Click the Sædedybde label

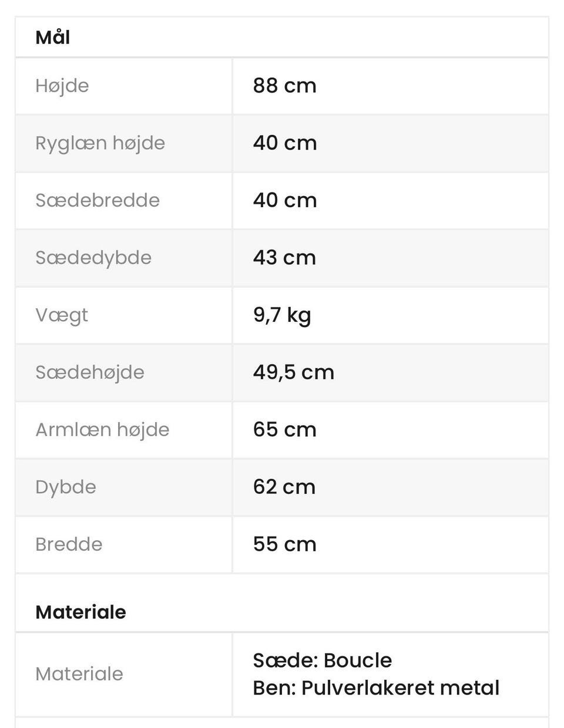[x=93, y=258]
